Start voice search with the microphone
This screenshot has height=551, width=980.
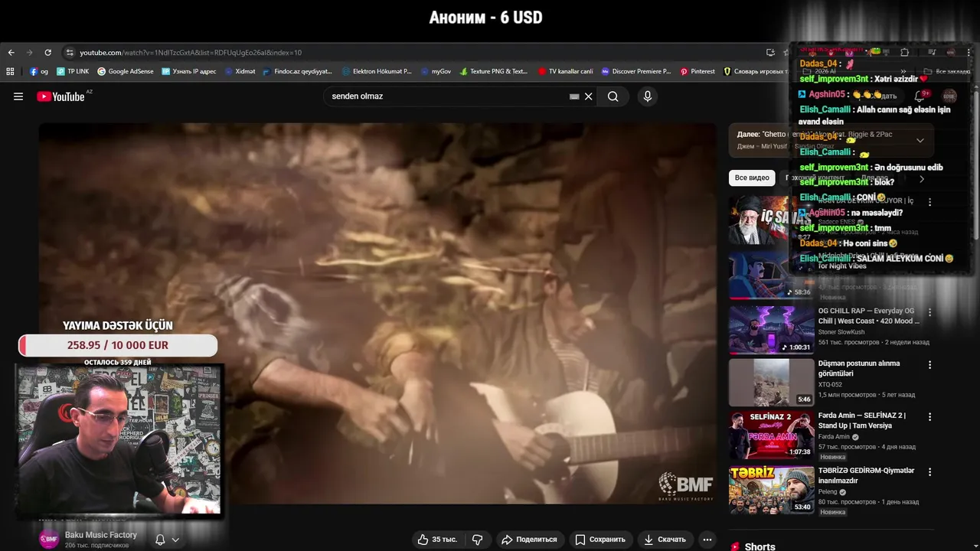coord(648,96)
